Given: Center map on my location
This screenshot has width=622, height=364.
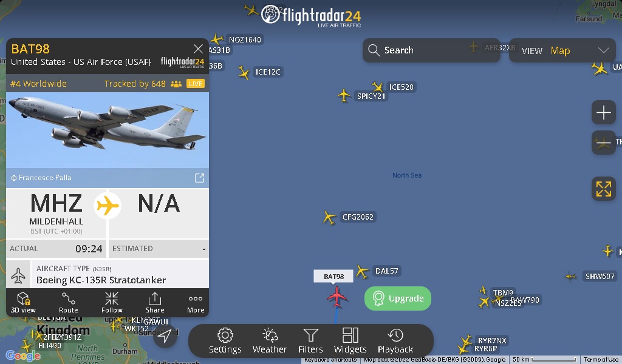Looking at the screenshot, I should point(165,336).
